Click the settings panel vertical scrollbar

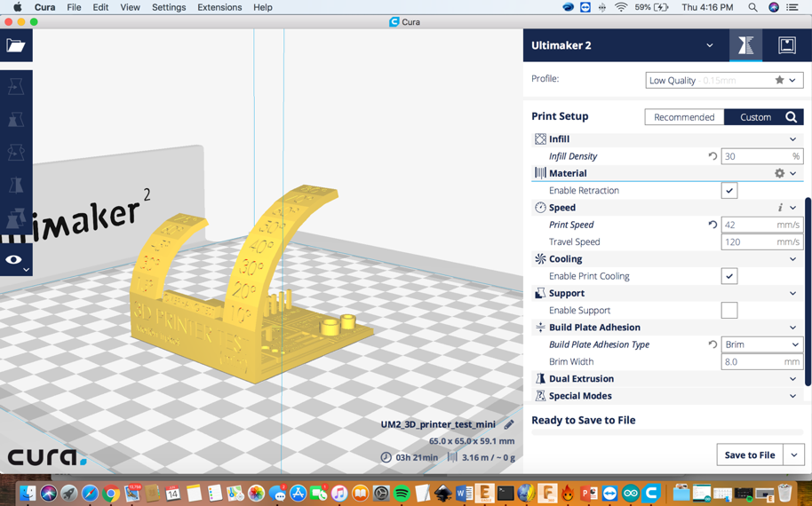[x=808, y=291]
